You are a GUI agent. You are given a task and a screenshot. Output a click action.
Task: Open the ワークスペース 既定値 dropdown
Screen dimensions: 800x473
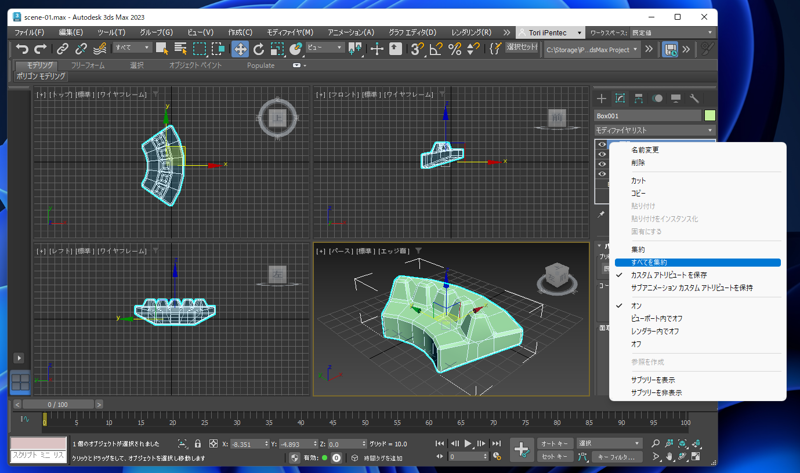(672, 33)
